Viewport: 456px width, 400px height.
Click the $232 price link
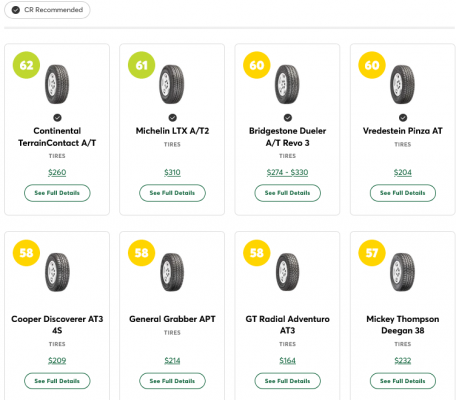(403, 360)
